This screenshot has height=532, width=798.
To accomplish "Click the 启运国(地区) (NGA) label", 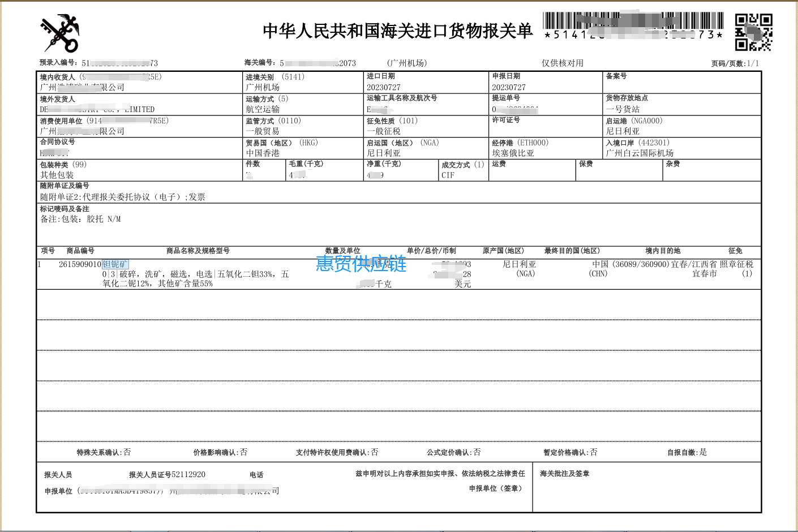I will 403,143.
